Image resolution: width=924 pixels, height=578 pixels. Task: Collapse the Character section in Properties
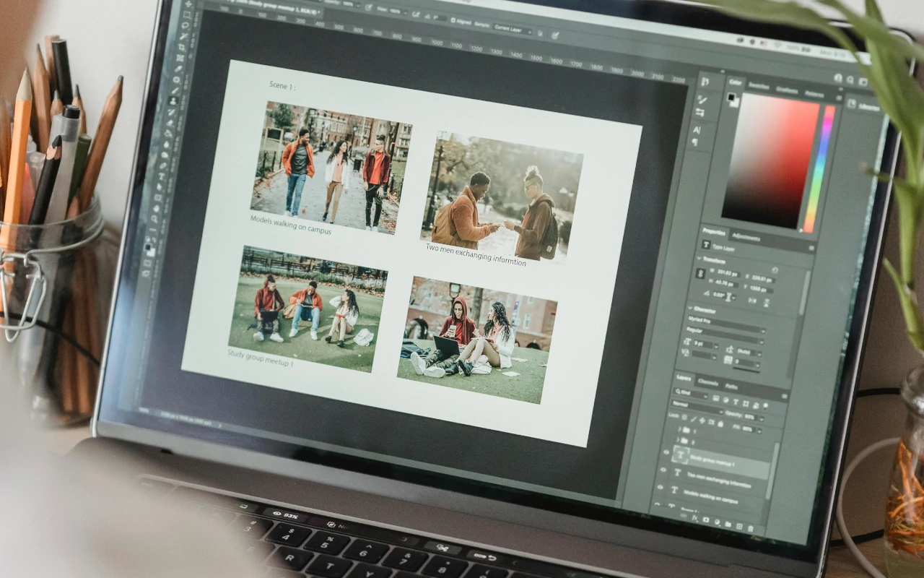click(x=690, y=307)
